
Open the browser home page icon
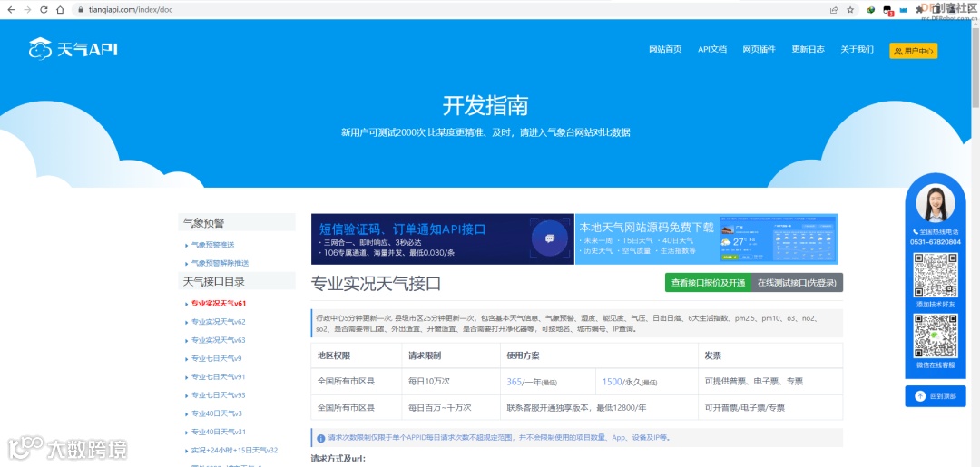60,10
